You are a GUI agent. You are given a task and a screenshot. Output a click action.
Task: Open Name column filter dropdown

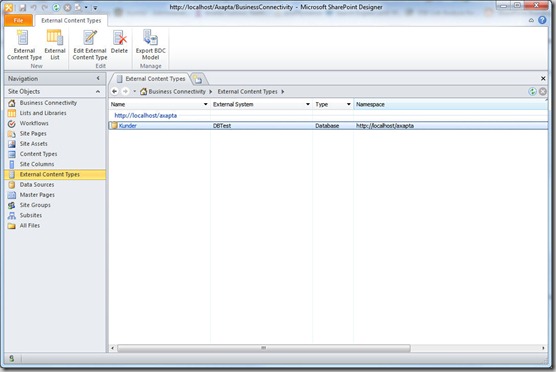click(205, 104)
